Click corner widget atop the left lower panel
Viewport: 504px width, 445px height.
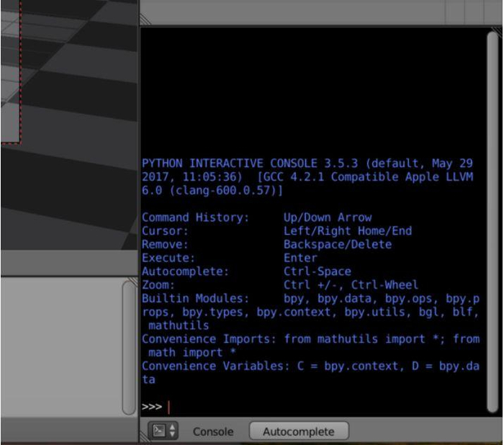(132, 282)
